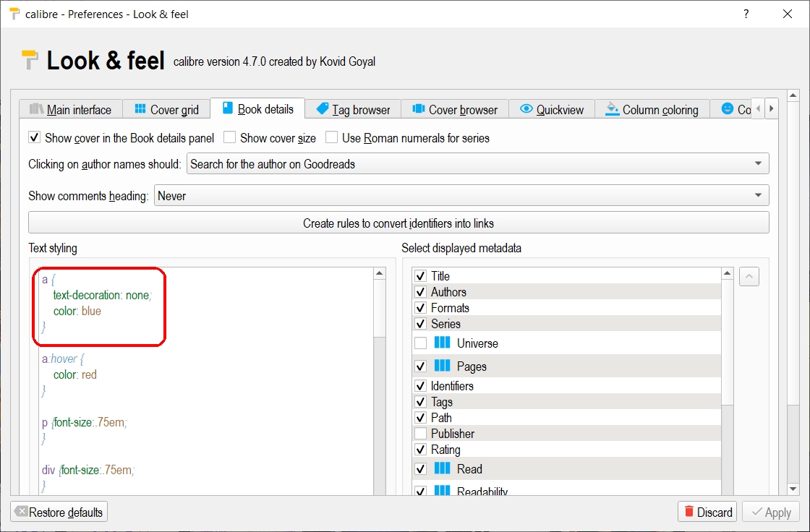Click the trash icon on Discard

click(x=688, y=511)
